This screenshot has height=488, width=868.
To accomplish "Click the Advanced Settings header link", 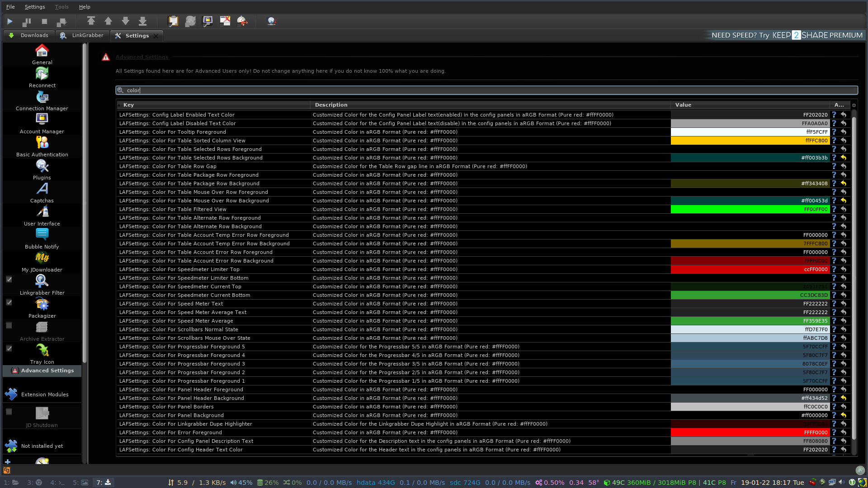I will 142,57.
